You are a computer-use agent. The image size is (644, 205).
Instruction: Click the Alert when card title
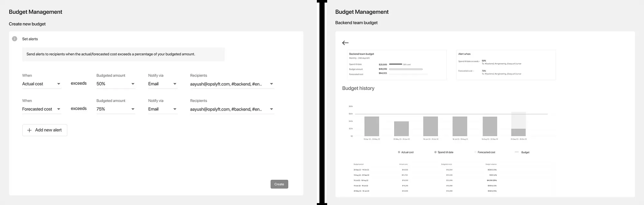(464, 54)
